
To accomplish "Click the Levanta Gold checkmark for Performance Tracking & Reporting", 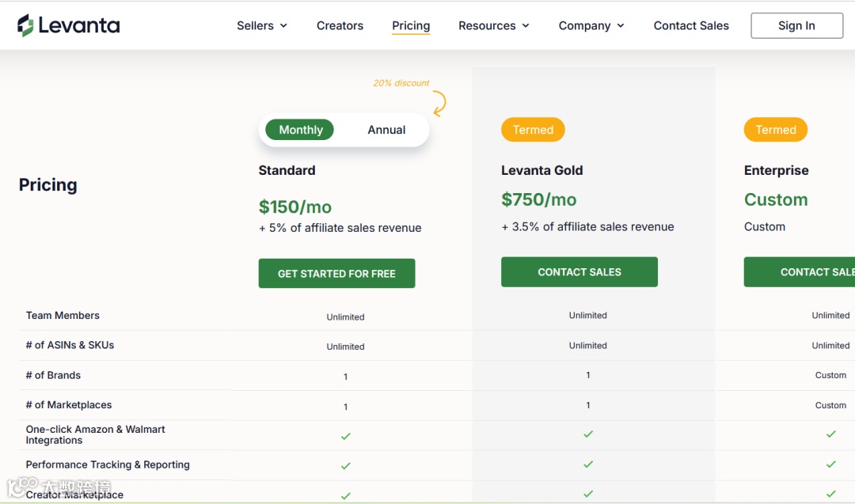I will click(588, 464).
